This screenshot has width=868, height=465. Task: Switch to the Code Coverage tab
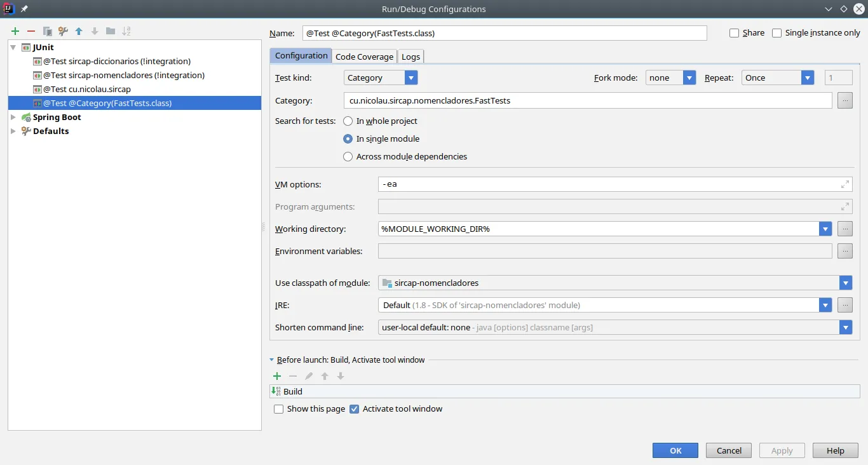[x=364, y=57]
